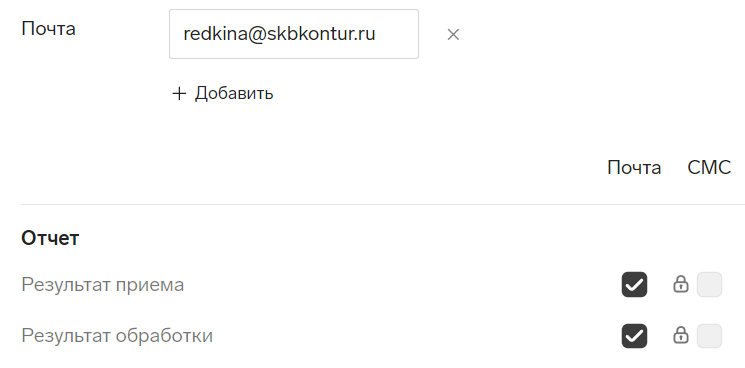Viewport: 745px width, 368px height.
Task: Add another email via the Добавить link
Action: 222,94
